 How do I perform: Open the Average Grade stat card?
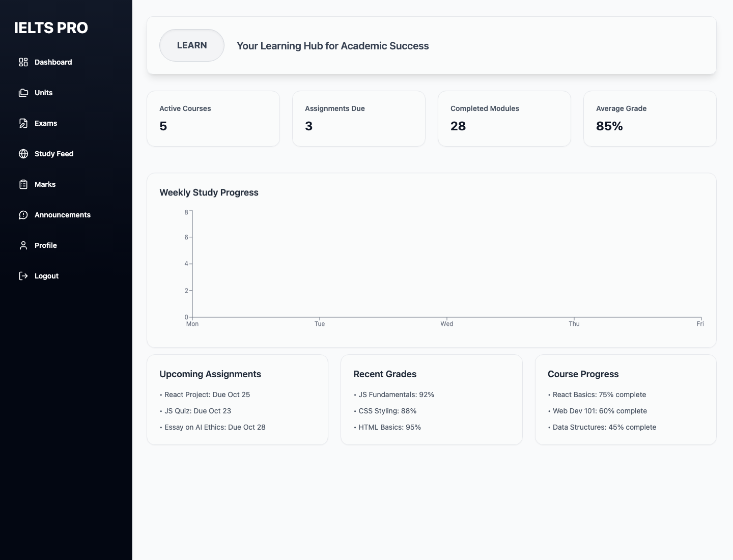(650, 119)
